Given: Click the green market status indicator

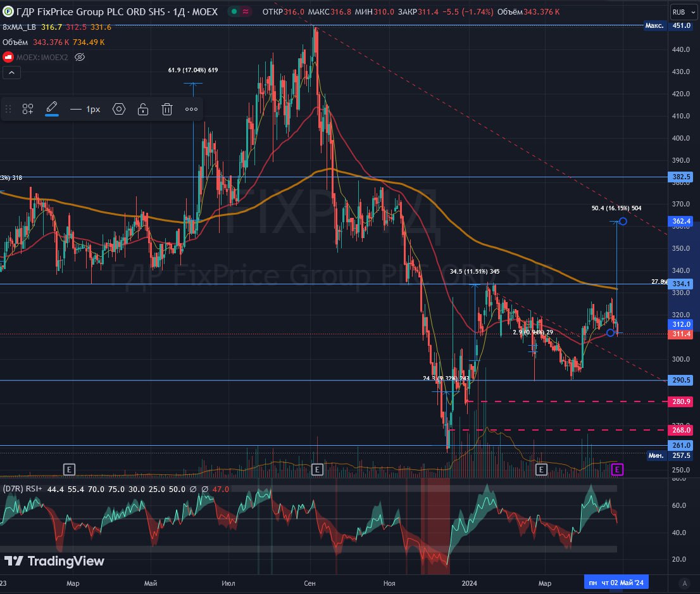Looking at the screenshot, I should [x=235, y=11].
